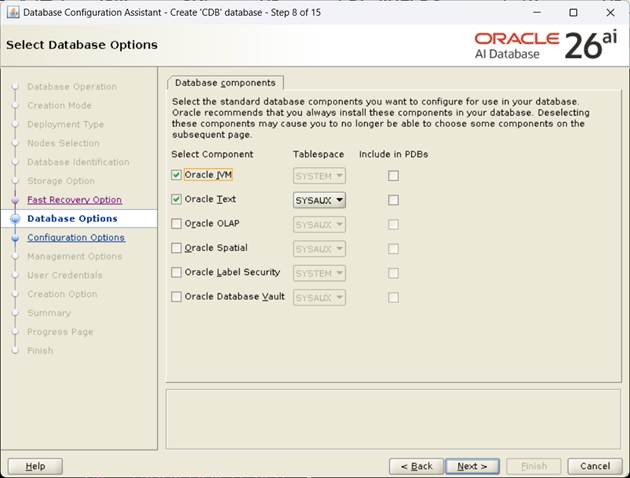Viewport: 630px width, 478px height.
Task: Enable the Oracle Spatial component checkbox
Action: coord(176,248)
